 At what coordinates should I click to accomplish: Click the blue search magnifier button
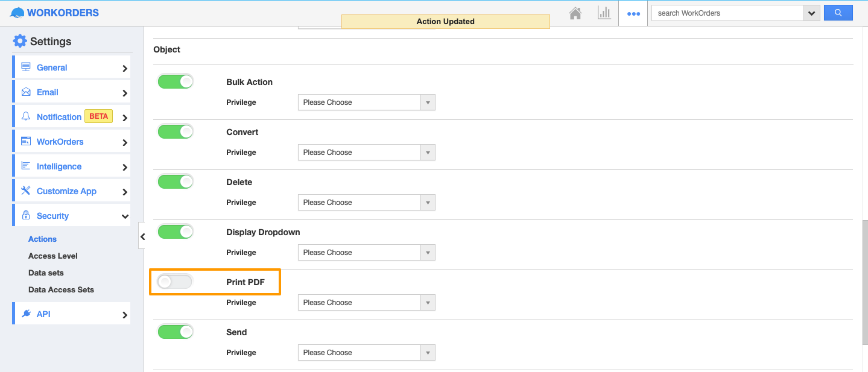(x=838, y=13)
